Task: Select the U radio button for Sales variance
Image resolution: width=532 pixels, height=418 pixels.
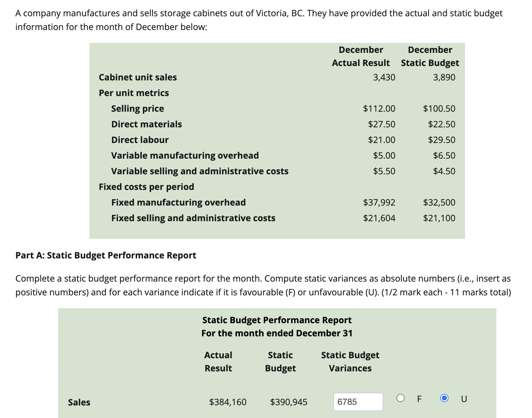Action: coord(444,398)
